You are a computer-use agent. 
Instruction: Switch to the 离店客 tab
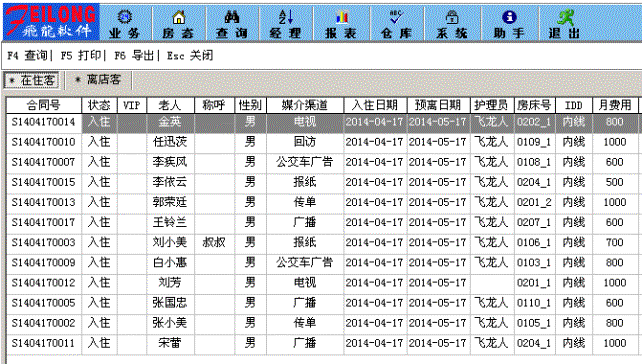pyautogui.click(x=98, y=80)
